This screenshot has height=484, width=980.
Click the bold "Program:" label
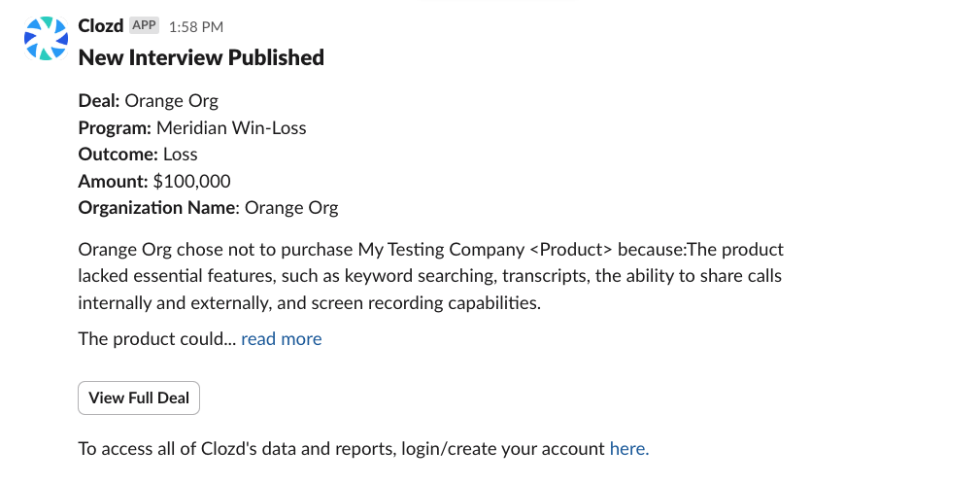click(x=115, y=127)
